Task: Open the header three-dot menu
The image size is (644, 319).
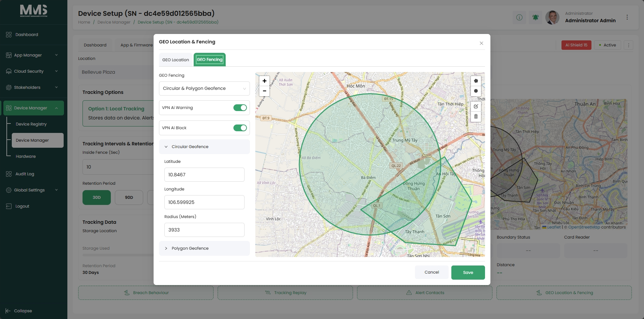Action: pyautogui.click(x=627, y=17)
